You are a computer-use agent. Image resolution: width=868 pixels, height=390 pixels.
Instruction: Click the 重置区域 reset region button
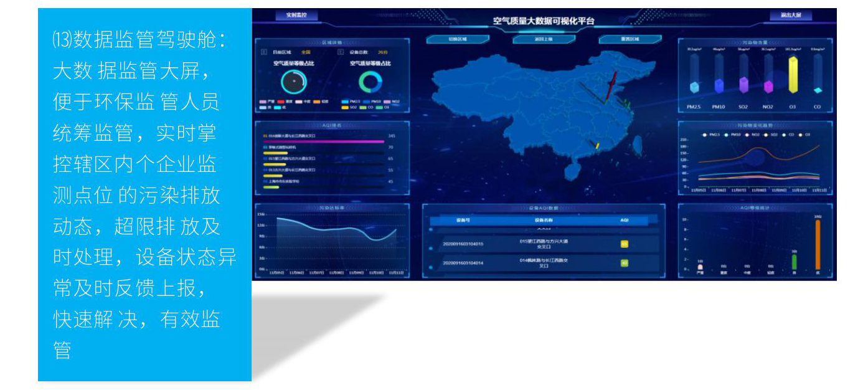(630, 39)
